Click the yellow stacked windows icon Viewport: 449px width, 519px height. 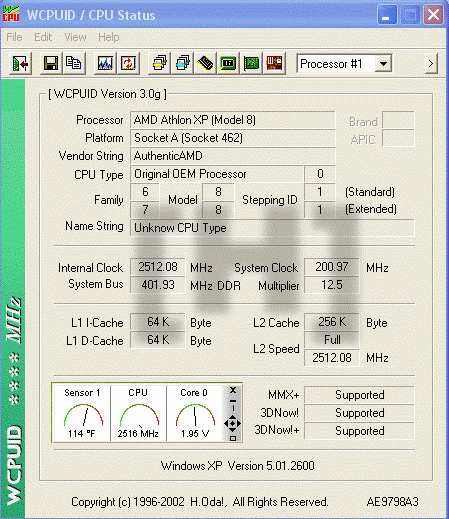[x=159, y=63]
